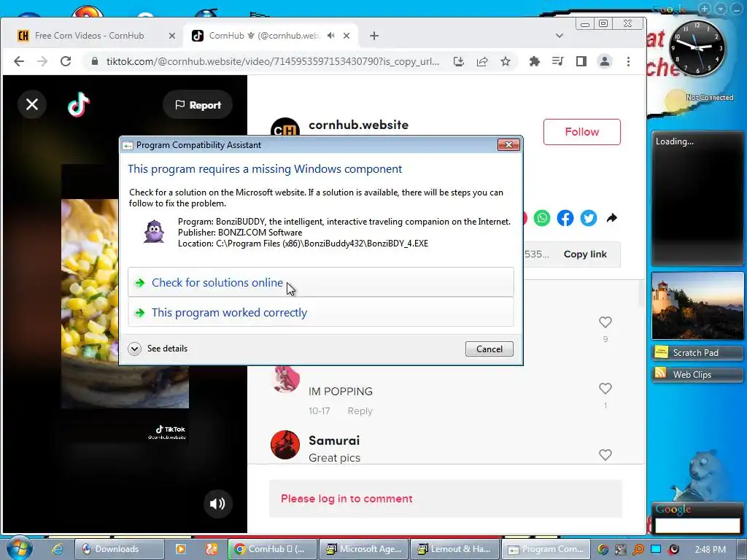Screen dimensions: 747x560
Task: Close the Program Compatibility Assistant dialog
Action: pos(508,145)
